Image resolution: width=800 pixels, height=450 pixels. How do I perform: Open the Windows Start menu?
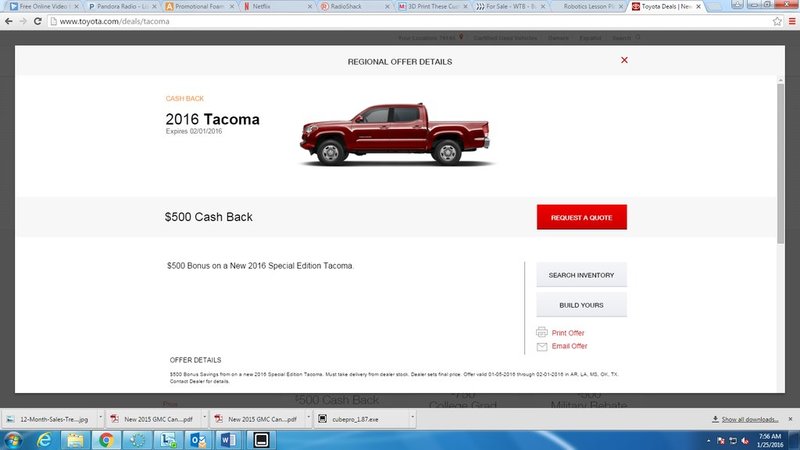12,440
